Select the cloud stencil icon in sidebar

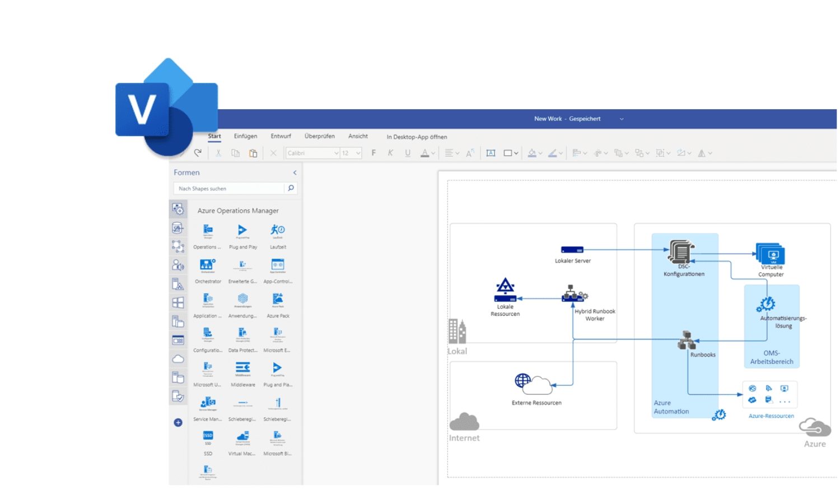click(178, 359)
